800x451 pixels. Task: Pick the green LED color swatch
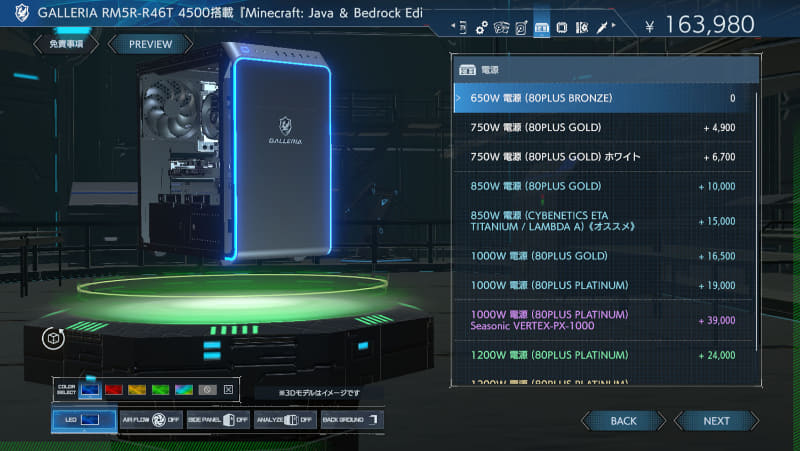point(160,390)
